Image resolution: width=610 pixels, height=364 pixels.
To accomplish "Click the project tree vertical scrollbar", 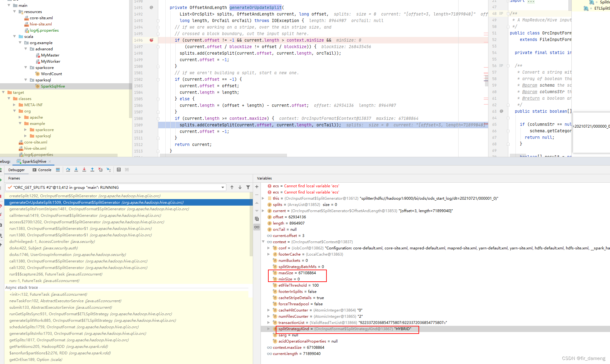I will (131, 59).
